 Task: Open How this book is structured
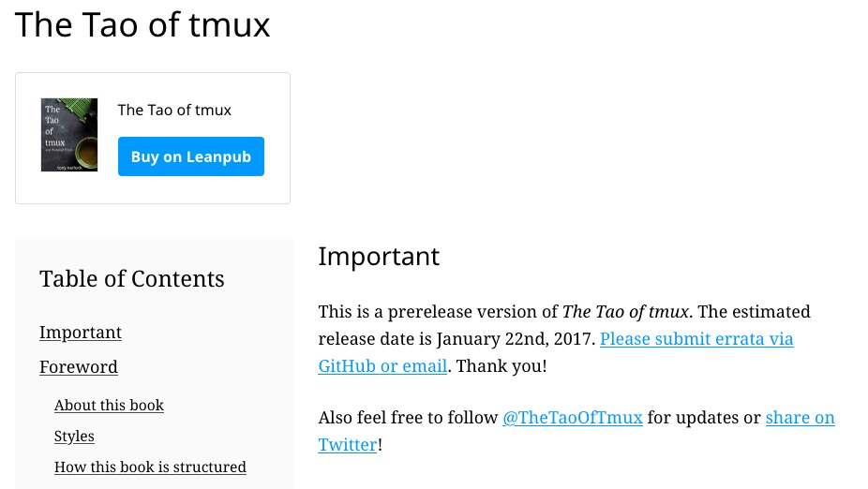[150, 467]
